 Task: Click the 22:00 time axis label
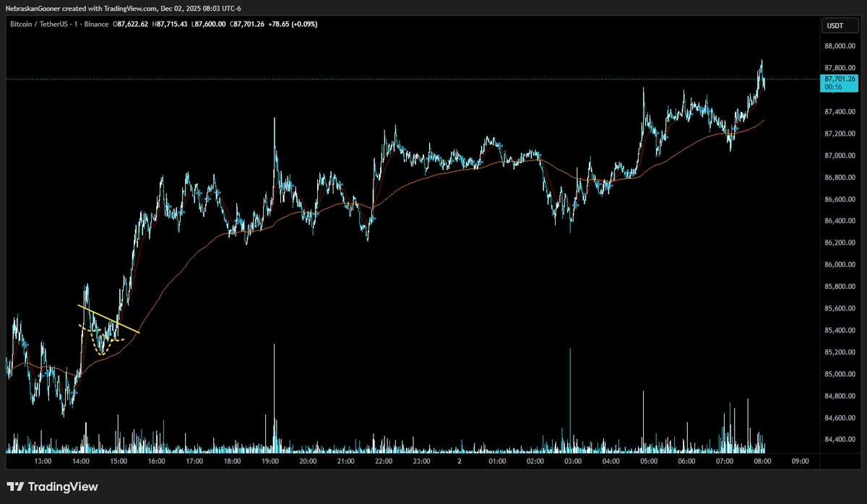click(x=384, y=461)
